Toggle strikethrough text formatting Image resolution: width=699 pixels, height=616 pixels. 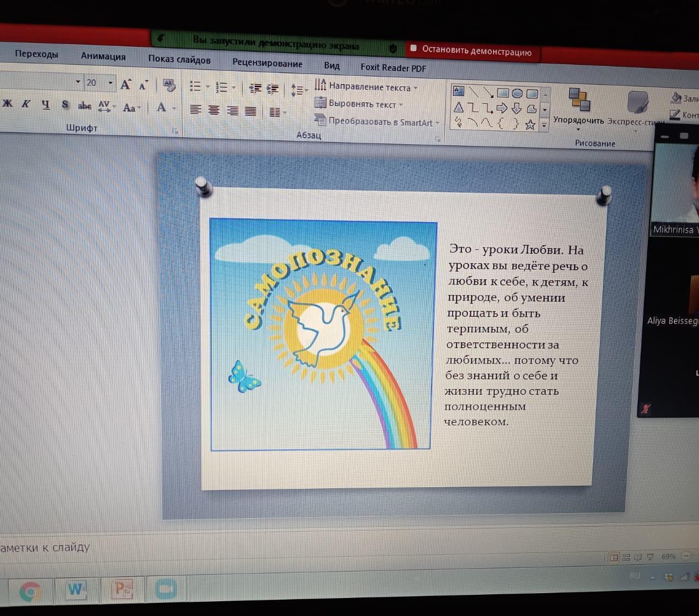[x=84, y=106]
